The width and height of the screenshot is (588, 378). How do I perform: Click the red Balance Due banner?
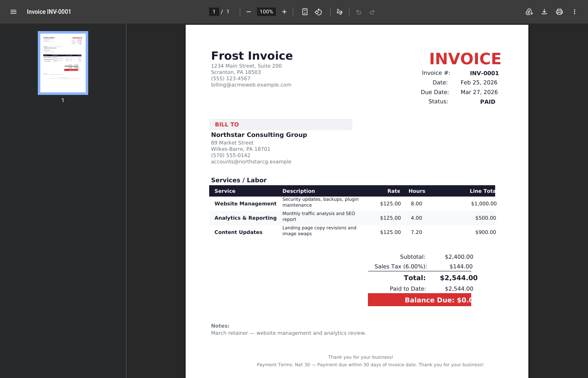pyautogui.click(x=420, y=299)
